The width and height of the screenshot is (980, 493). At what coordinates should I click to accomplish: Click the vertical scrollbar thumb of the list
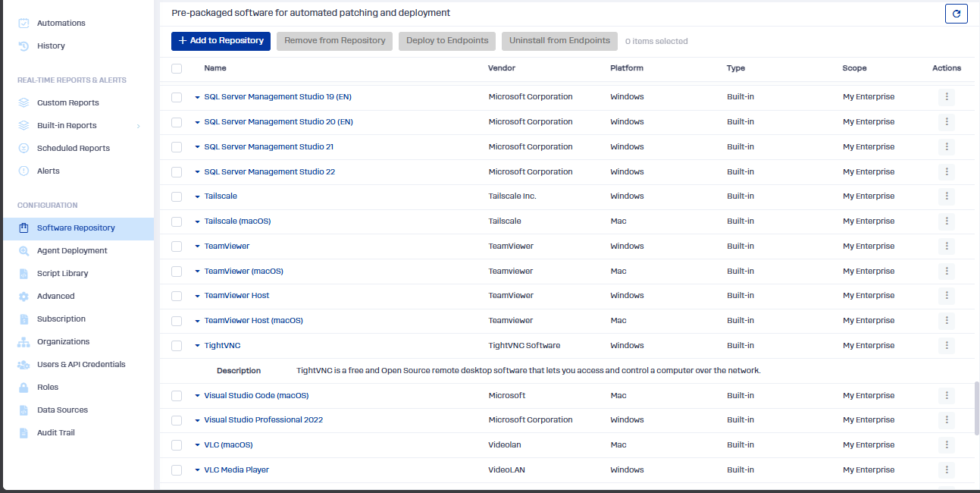(x=976, y=408)
